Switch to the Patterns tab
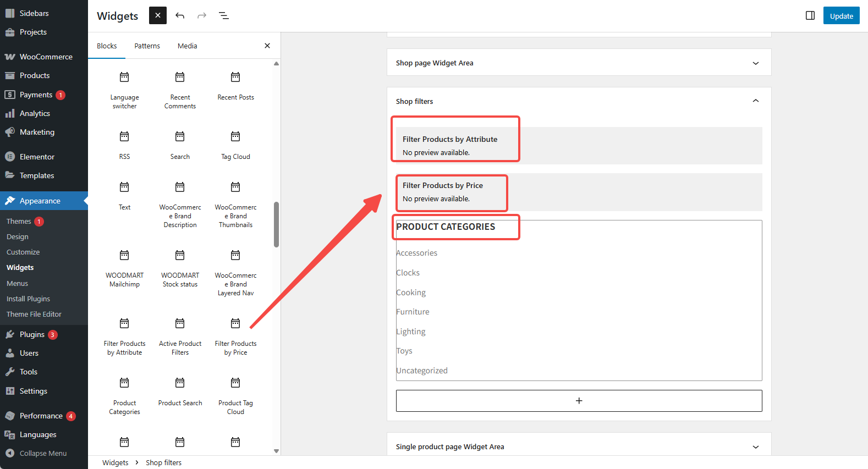This screenshot has height=469, width=868. tap(147, 46)
